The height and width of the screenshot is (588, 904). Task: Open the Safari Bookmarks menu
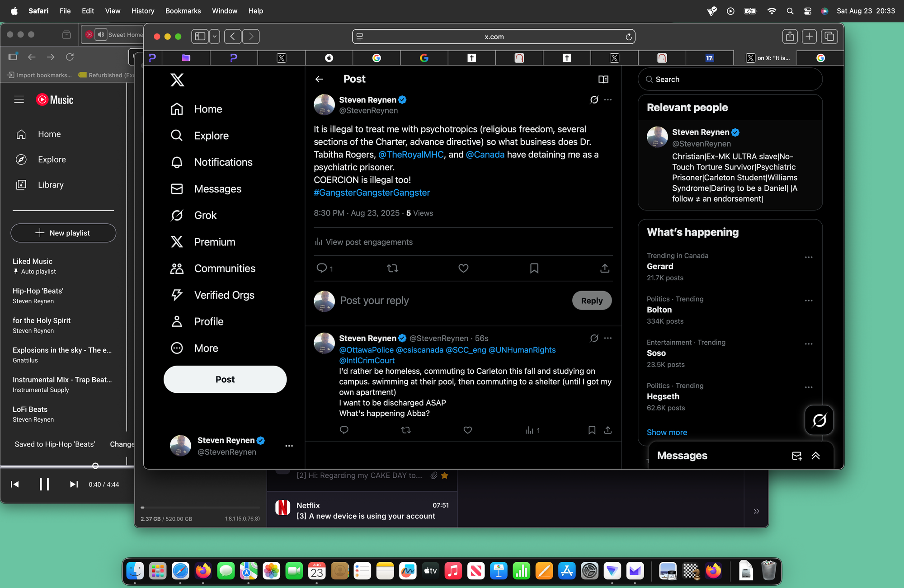(183, 11)
